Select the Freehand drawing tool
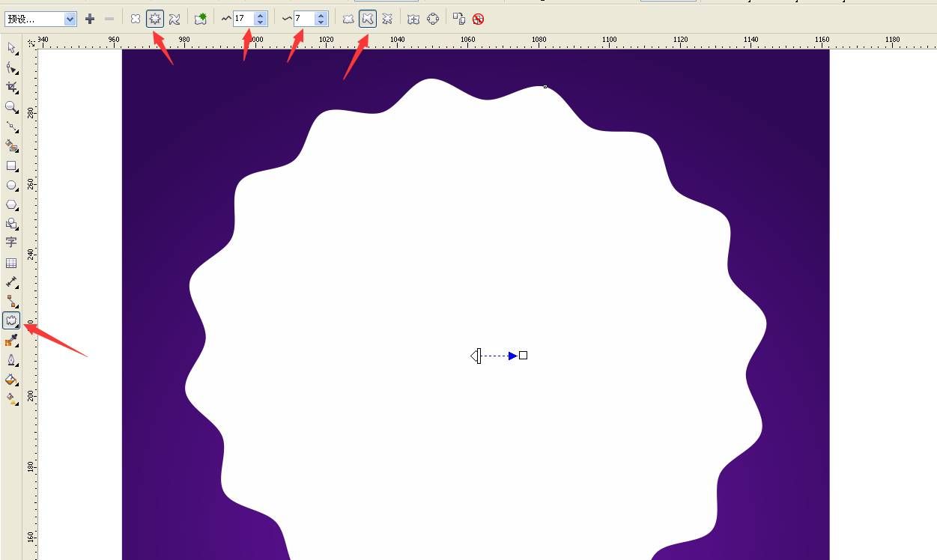 click(11, 127)
